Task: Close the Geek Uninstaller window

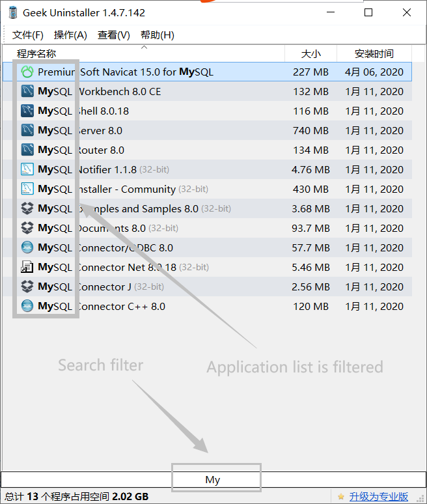Action: (x=407, y=12)
